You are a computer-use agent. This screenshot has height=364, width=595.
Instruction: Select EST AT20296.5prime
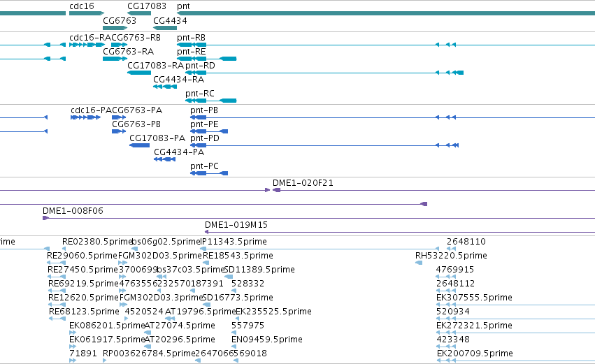pos(180,340)
